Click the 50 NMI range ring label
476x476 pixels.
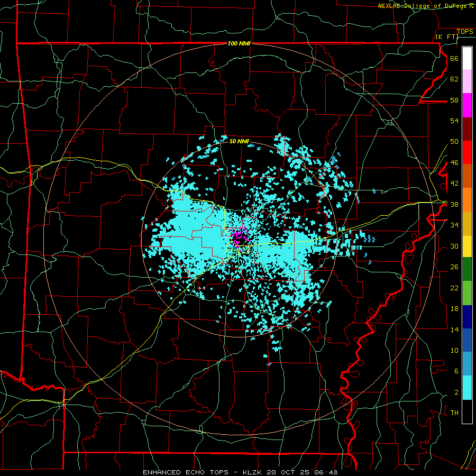coord(239,141)
